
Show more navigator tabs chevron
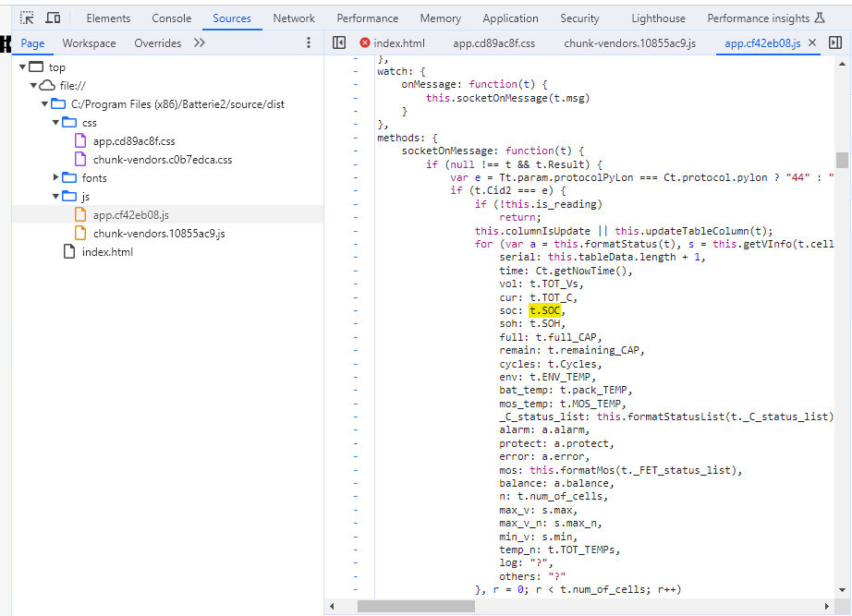(x=200, y=42)
